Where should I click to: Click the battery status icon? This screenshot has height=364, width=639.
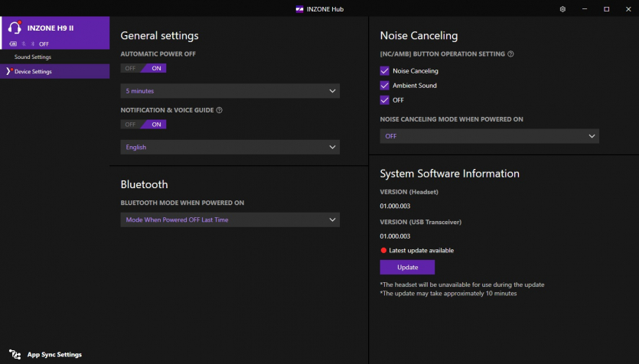coord(13,44)
